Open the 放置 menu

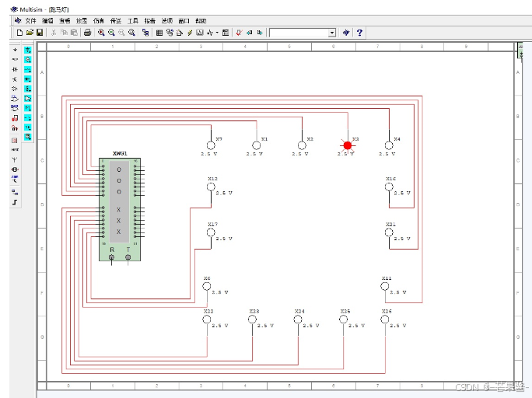pyautogui.click(x=82, y=21)
